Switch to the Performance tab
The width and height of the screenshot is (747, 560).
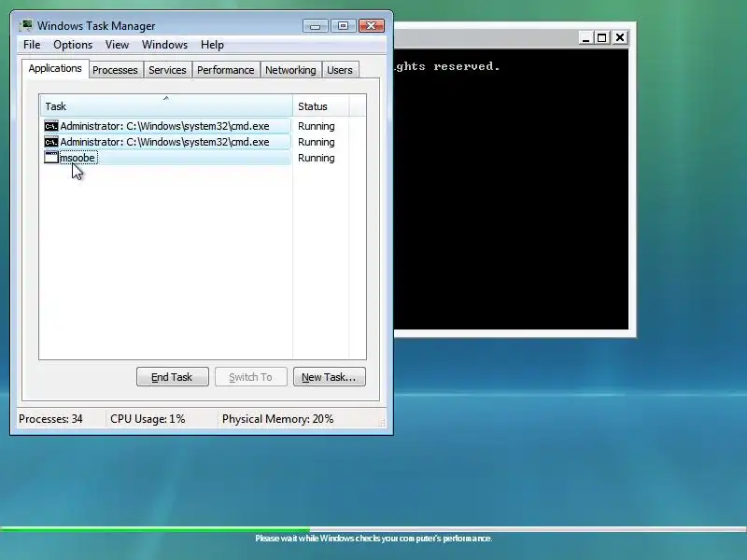pyautogui.click(x=225, y=70)
